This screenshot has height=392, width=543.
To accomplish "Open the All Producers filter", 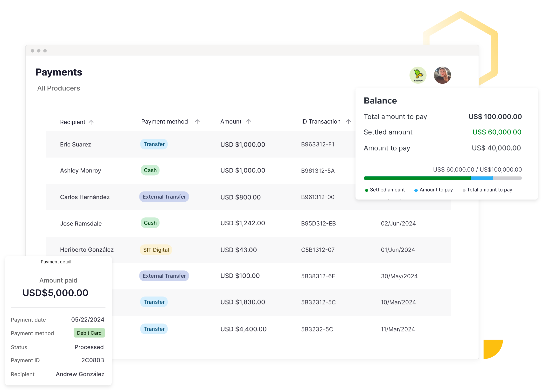I will click(58, 88).
